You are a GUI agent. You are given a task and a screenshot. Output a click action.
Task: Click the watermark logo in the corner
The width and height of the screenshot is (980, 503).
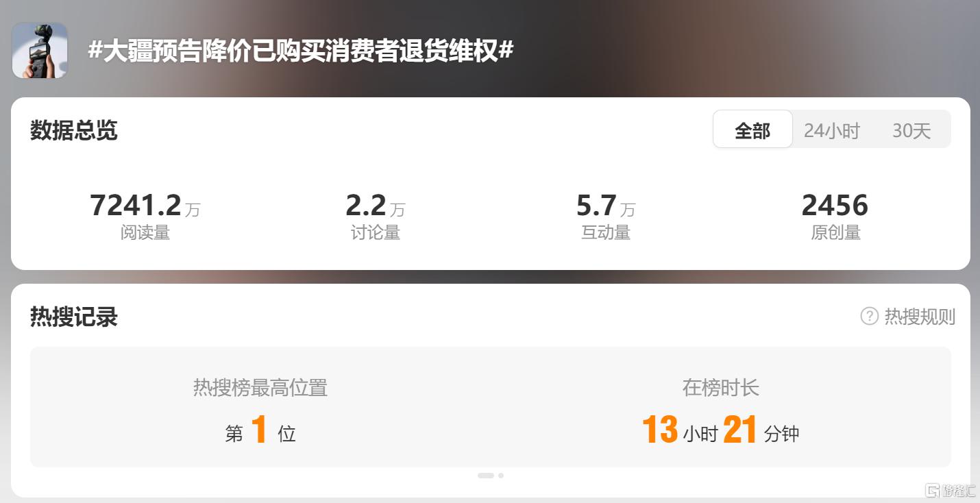click(x=951, y=490)
